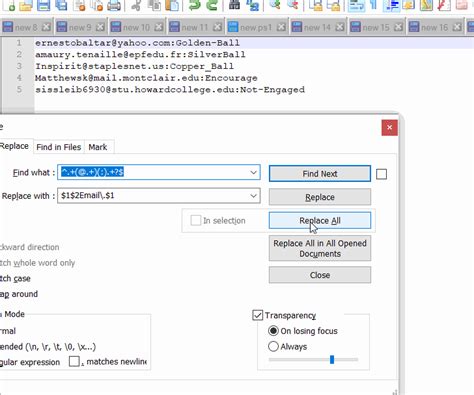The height and width of the screenshot is (395, 474).
Task: Close the new ps1 tab with its X
Action: pos(282,27)
